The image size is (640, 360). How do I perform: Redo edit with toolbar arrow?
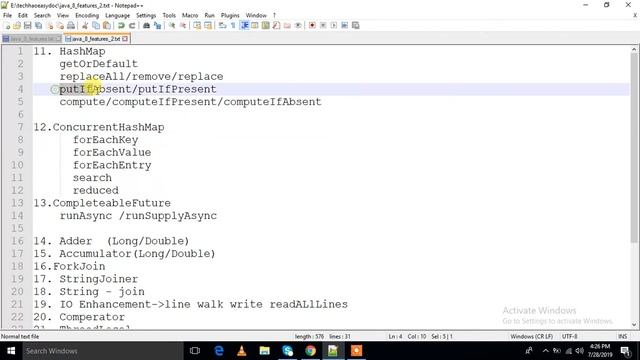[132, 25]
